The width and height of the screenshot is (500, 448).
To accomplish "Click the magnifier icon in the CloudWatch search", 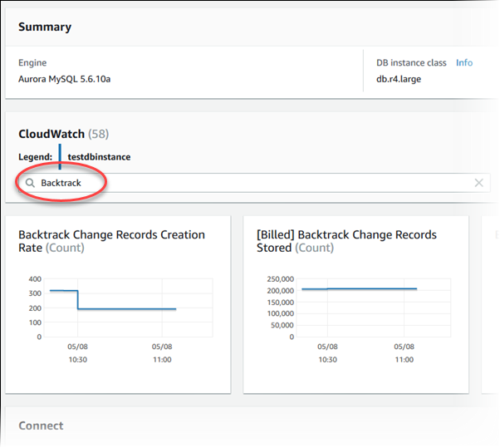I will pyautogui.click(x=30, y=183).
